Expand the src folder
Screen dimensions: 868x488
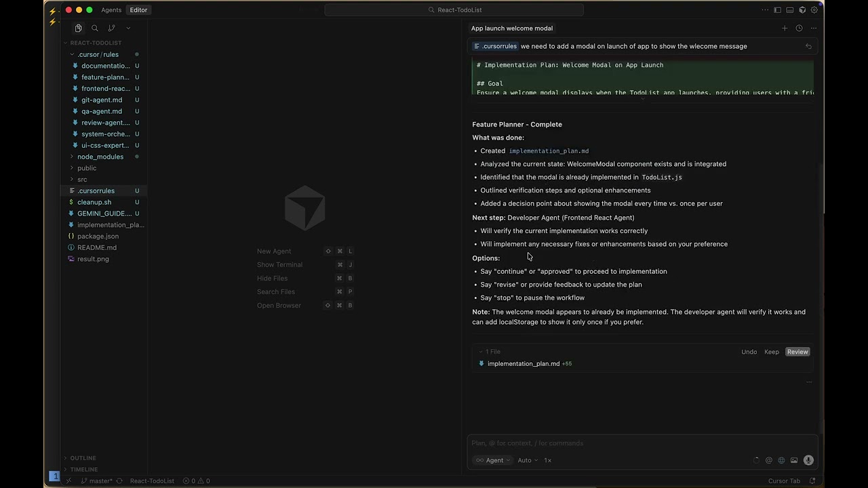click(82, 180)
